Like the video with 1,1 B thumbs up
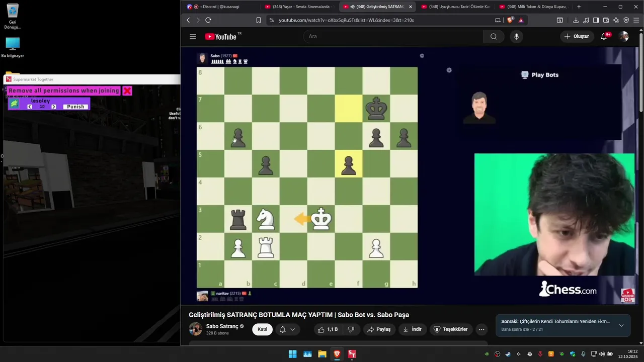 (328, 329)
